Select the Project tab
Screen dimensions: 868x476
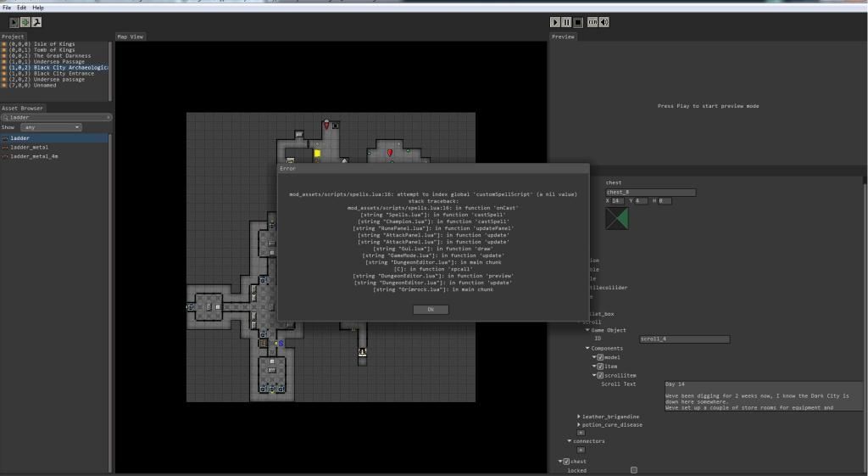coord(13,36)
